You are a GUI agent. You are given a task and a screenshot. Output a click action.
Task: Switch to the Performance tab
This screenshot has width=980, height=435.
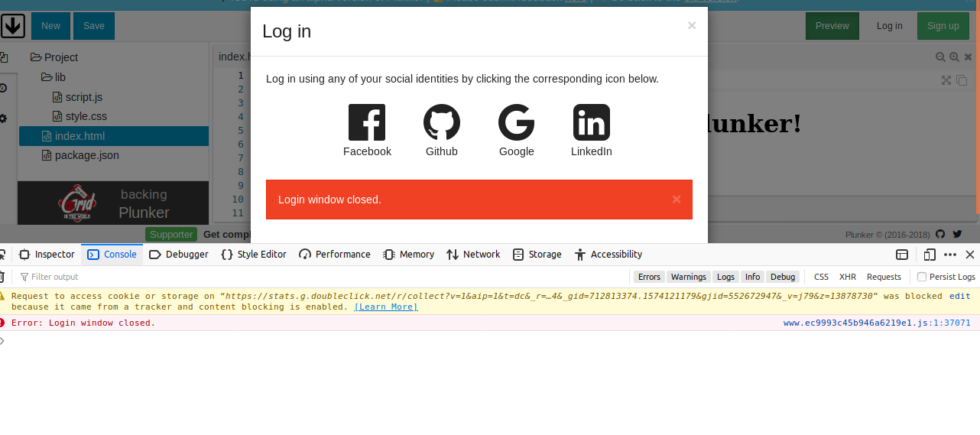335,255
